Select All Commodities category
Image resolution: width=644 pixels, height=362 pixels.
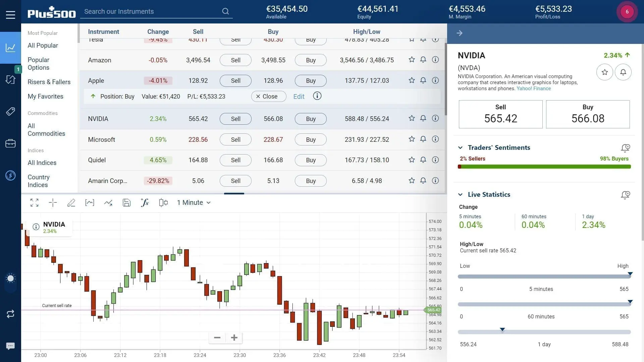coord(46,130)
